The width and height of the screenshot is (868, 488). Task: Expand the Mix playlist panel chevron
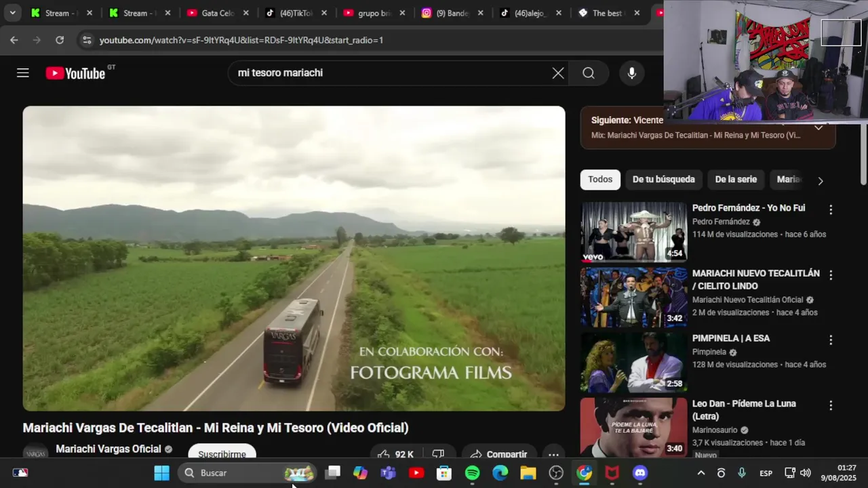point(818,127)
